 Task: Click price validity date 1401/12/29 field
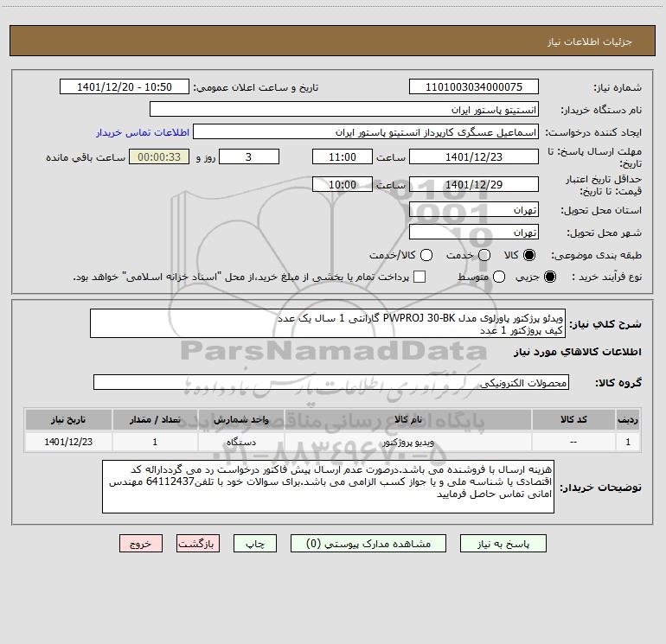[x=474, y=185]
